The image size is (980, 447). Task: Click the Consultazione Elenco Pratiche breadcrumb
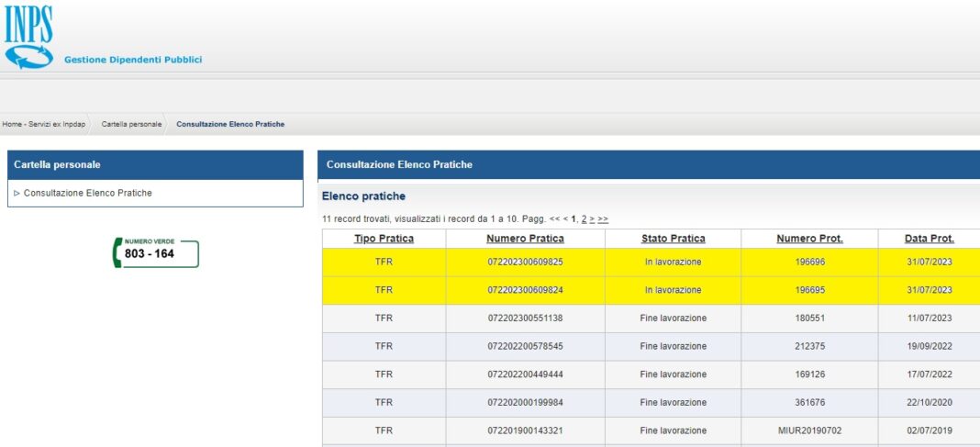tap(230, 125)
